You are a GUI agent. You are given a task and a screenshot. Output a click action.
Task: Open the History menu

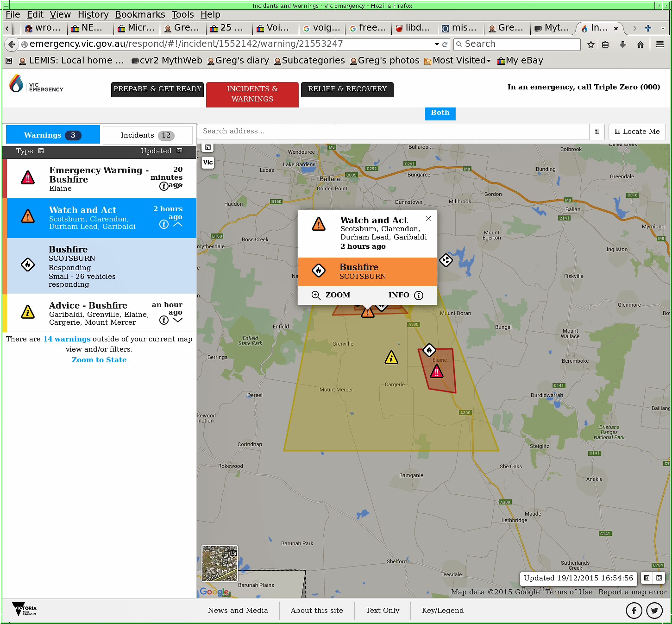coord(93,15)
